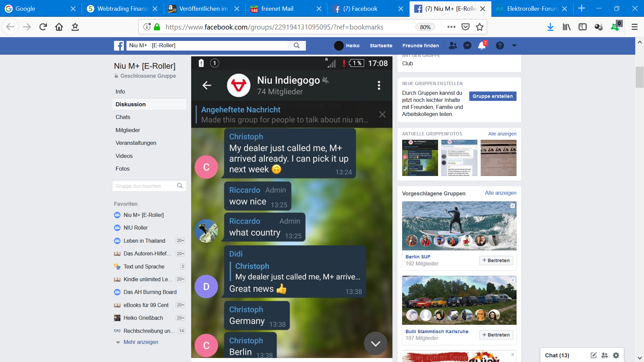Expand Mehr anzeigen in favorites
The width and height of the screenshot is (644, 362).
141,342
